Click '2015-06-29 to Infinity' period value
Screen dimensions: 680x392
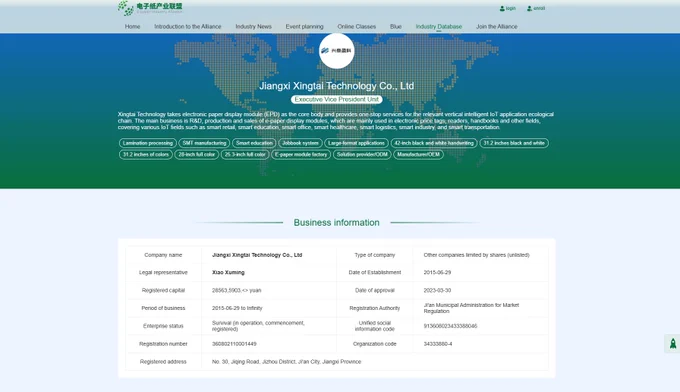tap(237, 308)
